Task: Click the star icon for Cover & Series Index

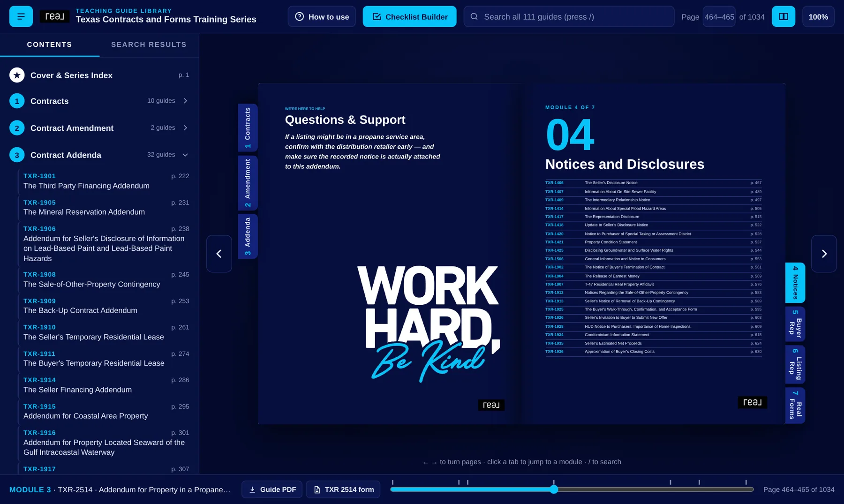Action: [17, 75]
